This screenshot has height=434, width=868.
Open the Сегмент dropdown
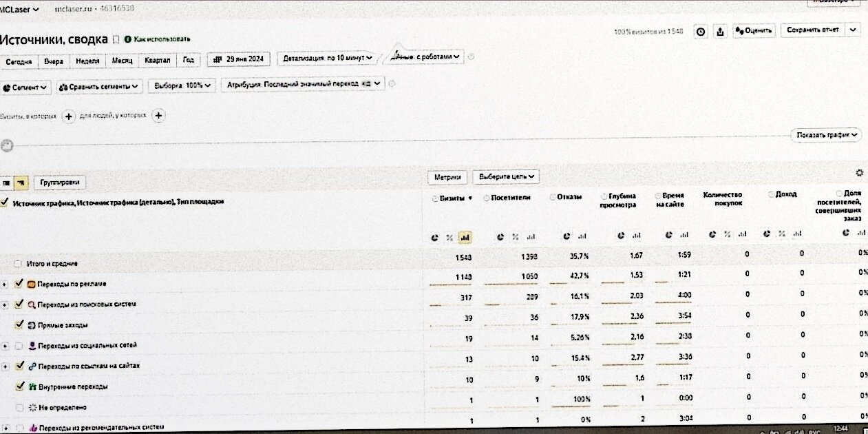(x=26, y=87)
